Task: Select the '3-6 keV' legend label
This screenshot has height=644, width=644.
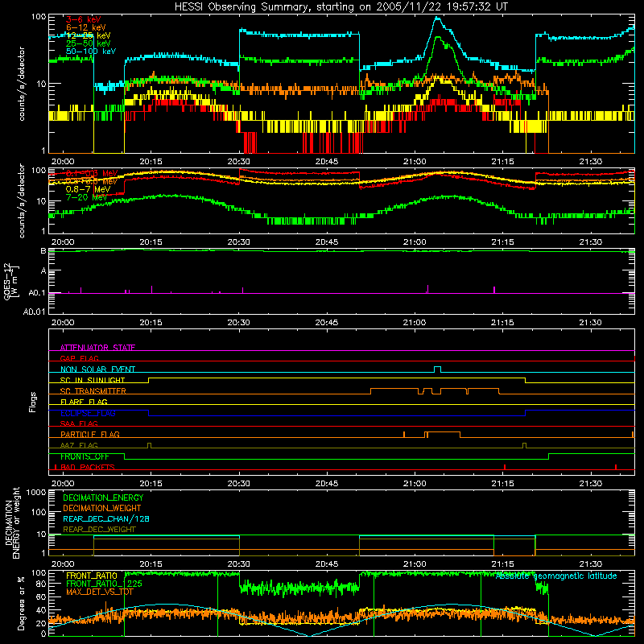Action: pos(84,19)
